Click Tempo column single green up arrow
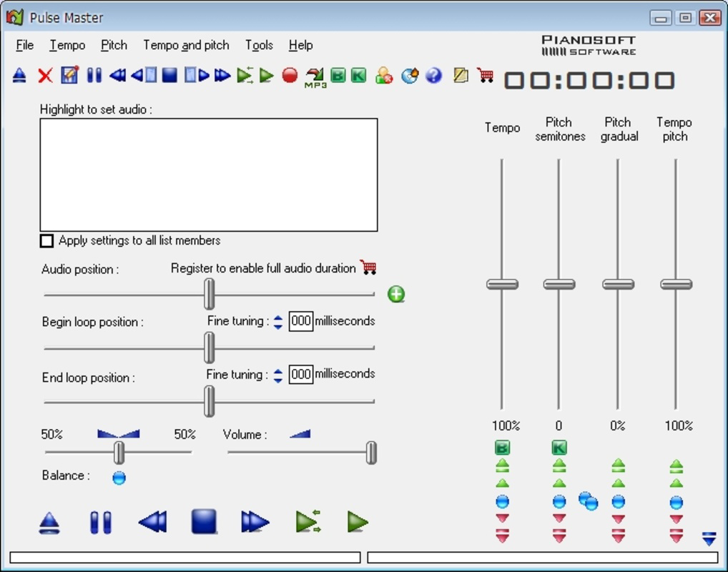728x572 pixels. click(502, 483)
